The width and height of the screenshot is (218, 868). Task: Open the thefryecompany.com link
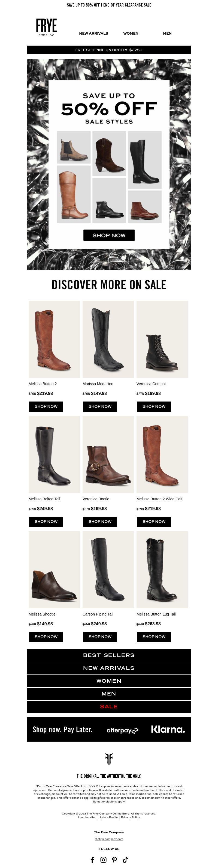[x=109, y=839]
